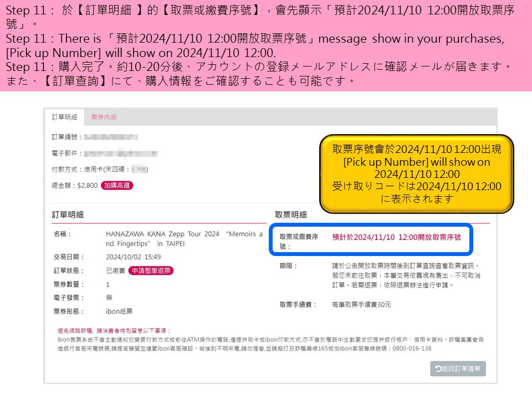Click the red anti-fraud notice heading
This screenshot has width=532, height=399.
(x=114, y=330)
